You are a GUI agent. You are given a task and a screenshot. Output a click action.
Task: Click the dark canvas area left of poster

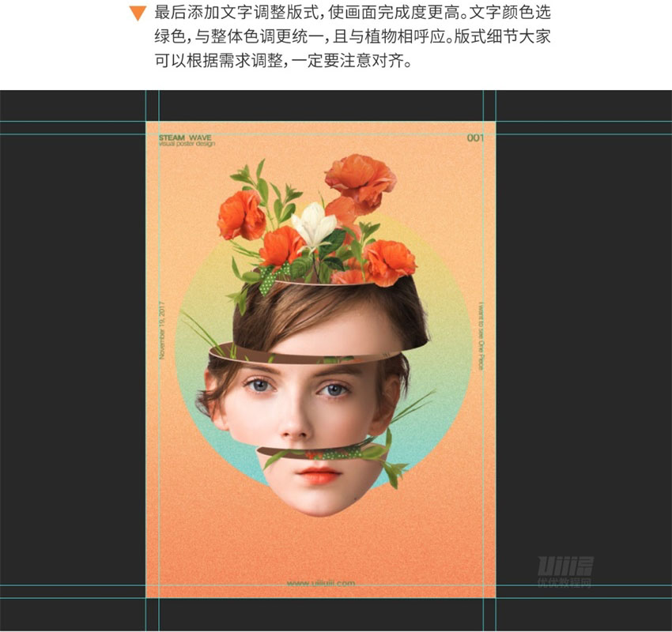(73, 343)
